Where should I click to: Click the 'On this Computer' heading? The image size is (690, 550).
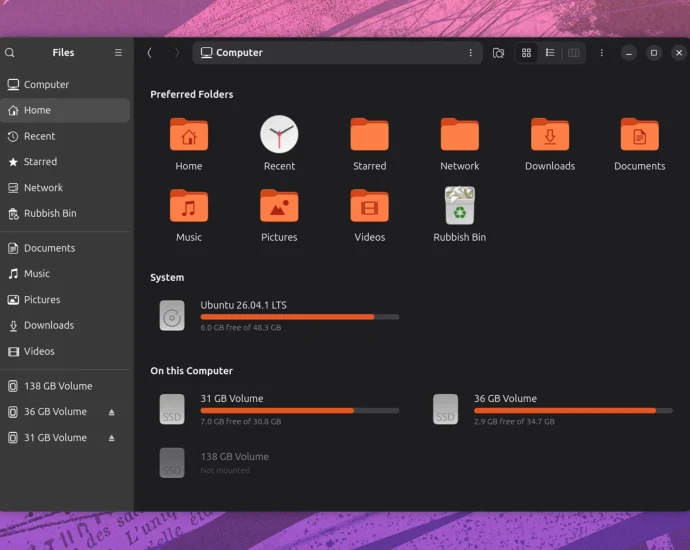pos(191,371)
